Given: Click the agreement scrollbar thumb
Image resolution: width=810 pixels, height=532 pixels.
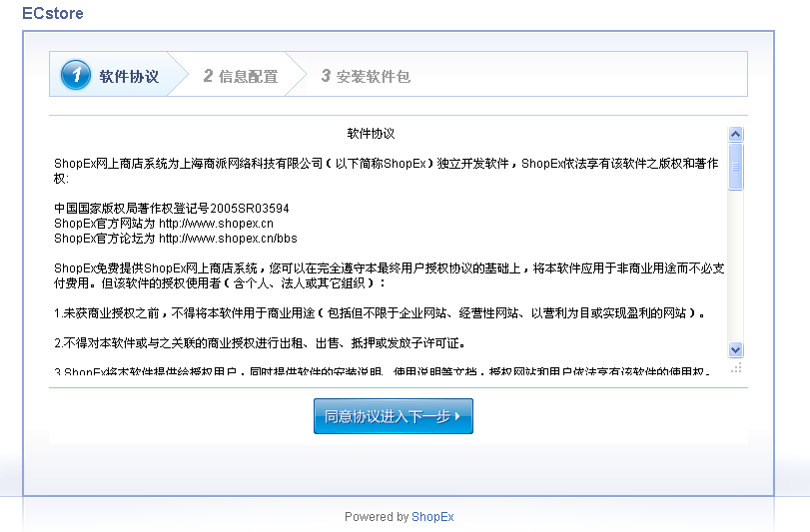Looking at the screenshot, I should click(x=736, y=166).
